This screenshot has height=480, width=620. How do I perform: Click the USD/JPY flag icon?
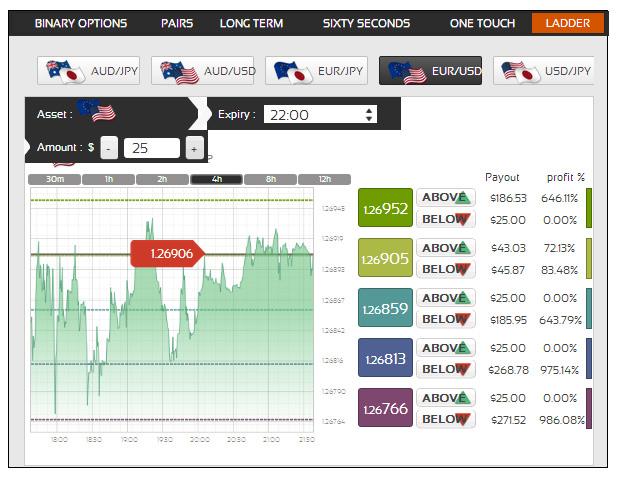click(x=521, y=72)
